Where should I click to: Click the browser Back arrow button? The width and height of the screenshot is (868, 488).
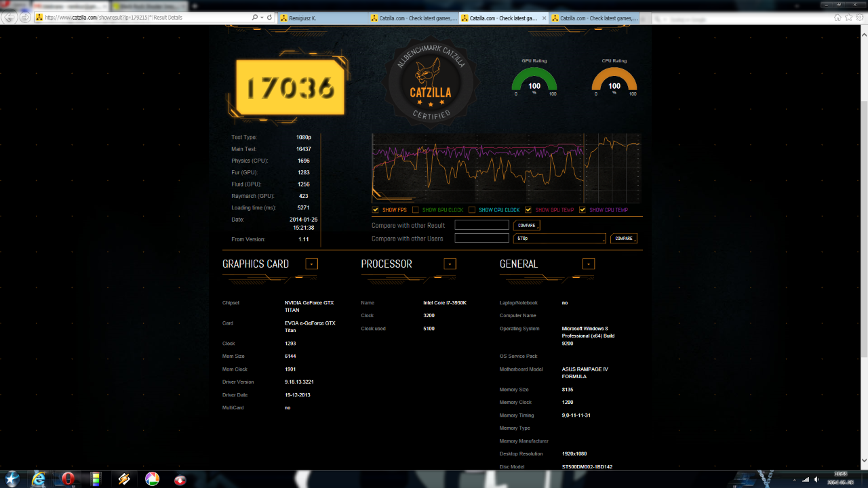pos(9,18)
